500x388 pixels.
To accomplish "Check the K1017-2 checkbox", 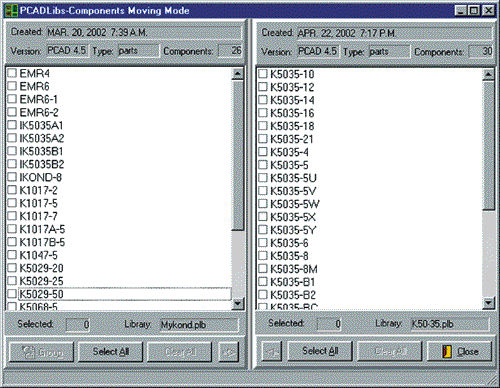I will pyautogui.click(x=12, y=190).
